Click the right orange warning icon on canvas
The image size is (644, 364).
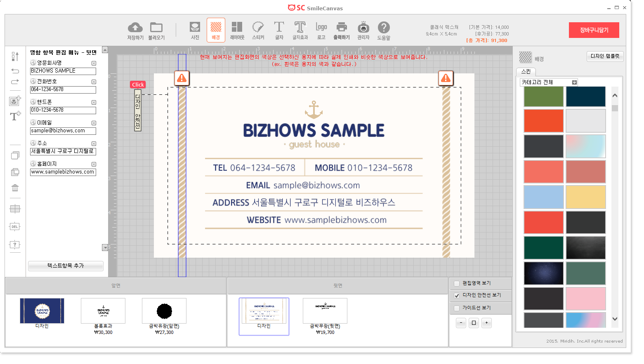coord(446,78)
